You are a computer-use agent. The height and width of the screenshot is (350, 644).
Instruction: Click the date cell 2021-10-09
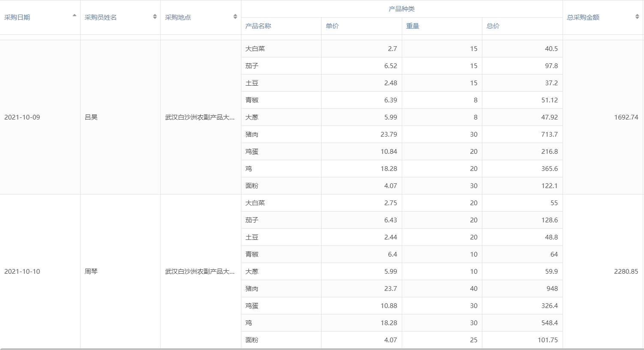coord(22,117)
